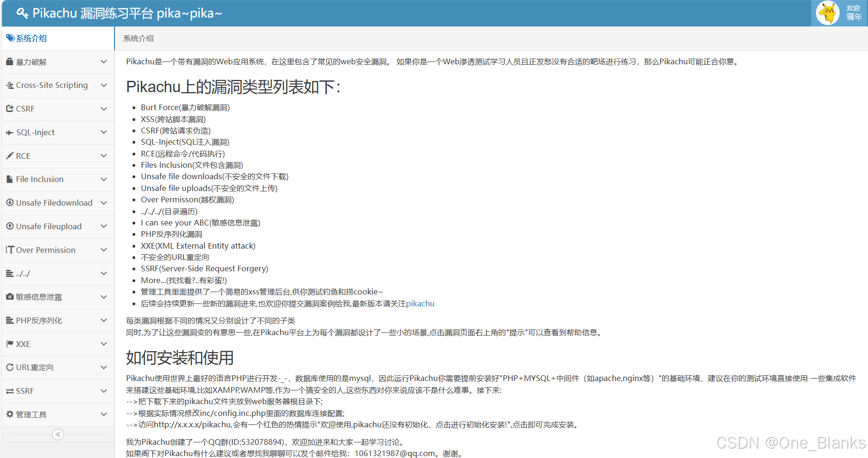Click the lock icon for 暴力破解
This screenshot has height=458, width=868.
coord(9,61)
